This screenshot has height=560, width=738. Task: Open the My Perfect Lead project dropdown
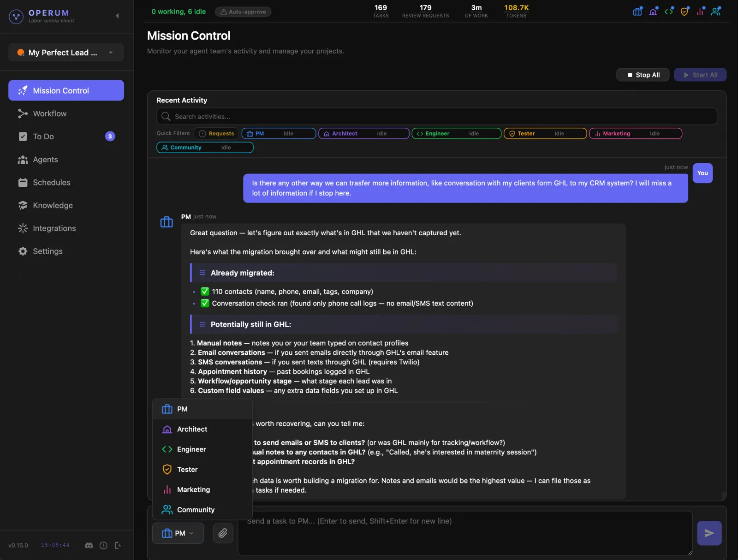(66, 52)
